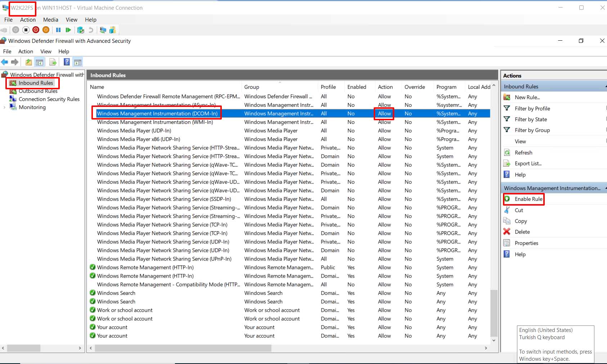Sort rules by the Profile column header
Viewport: 607px width, 364px height.
pos(332,87)
